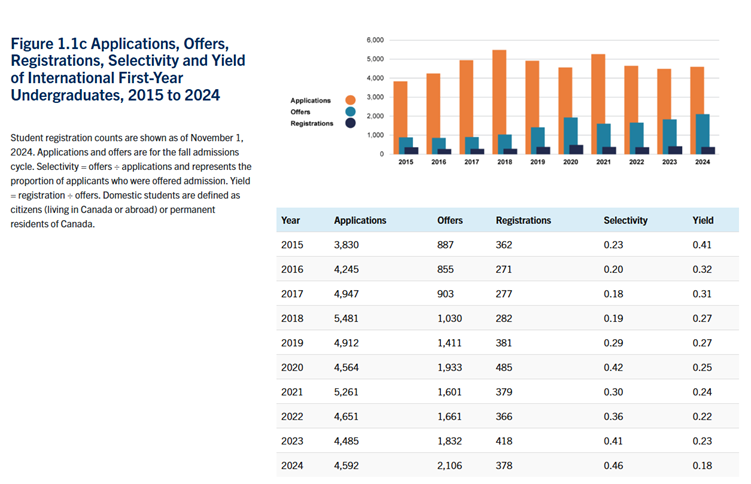Select the Registrations column header
The image size is (751, 484).
pos(524,220)
